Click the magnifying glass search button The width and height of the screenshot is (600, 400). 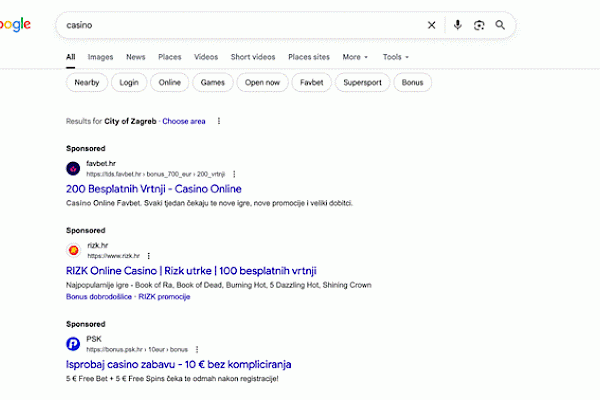(500, 25)
